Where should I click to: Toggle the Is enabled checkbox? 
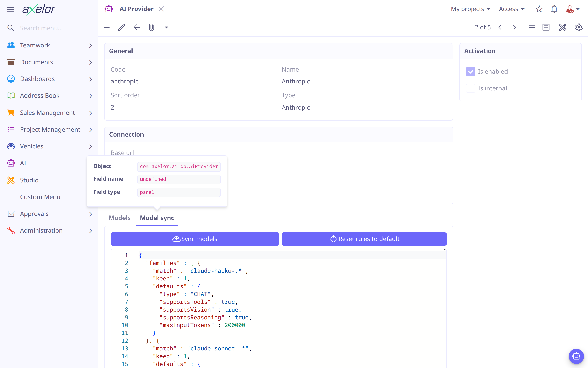point(470,72)
